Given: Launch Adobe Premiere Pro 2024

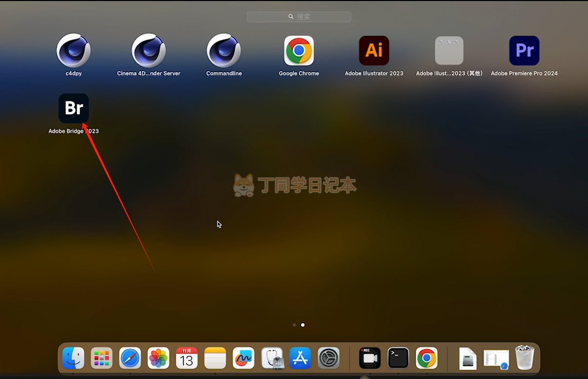Looking at the screenshot, I should tap(524, 51).
